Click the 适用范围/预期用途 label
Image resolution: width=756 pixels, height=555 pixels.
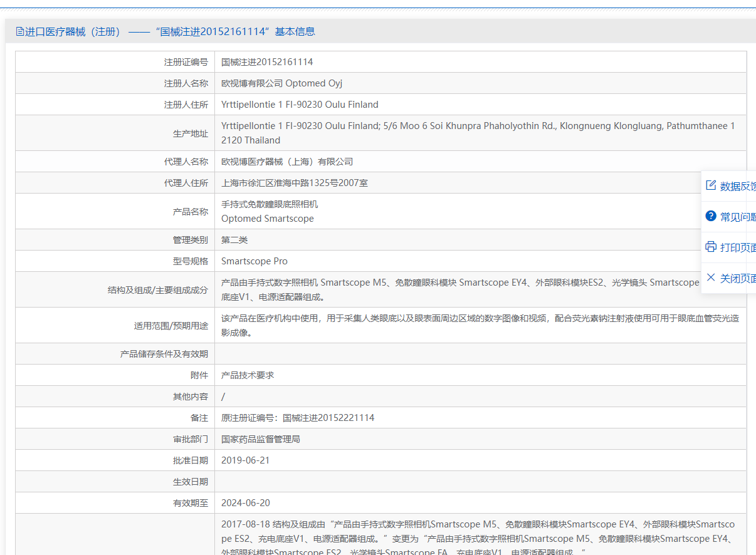[171, 326]
